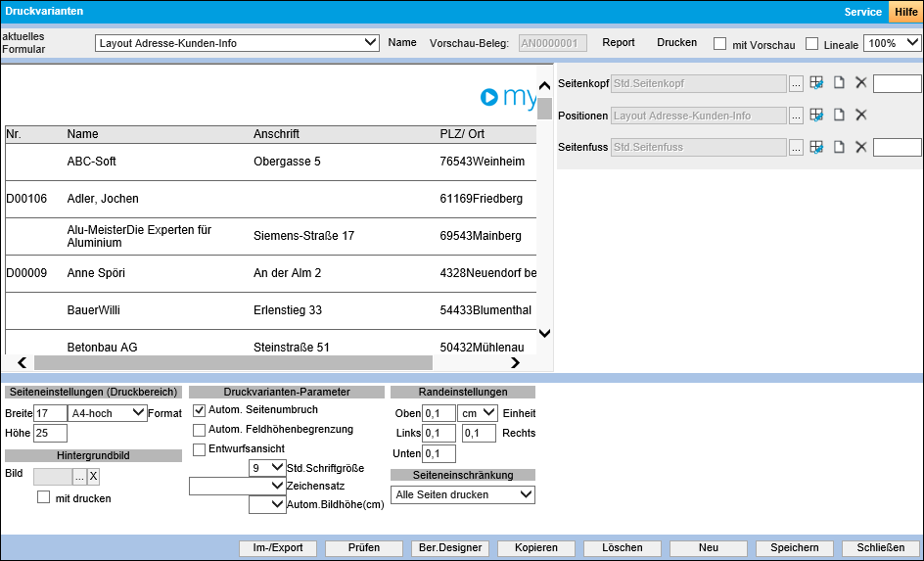Open the Seitenkopf table designer icon
The image size is (924, 561).
click(816, 83)
